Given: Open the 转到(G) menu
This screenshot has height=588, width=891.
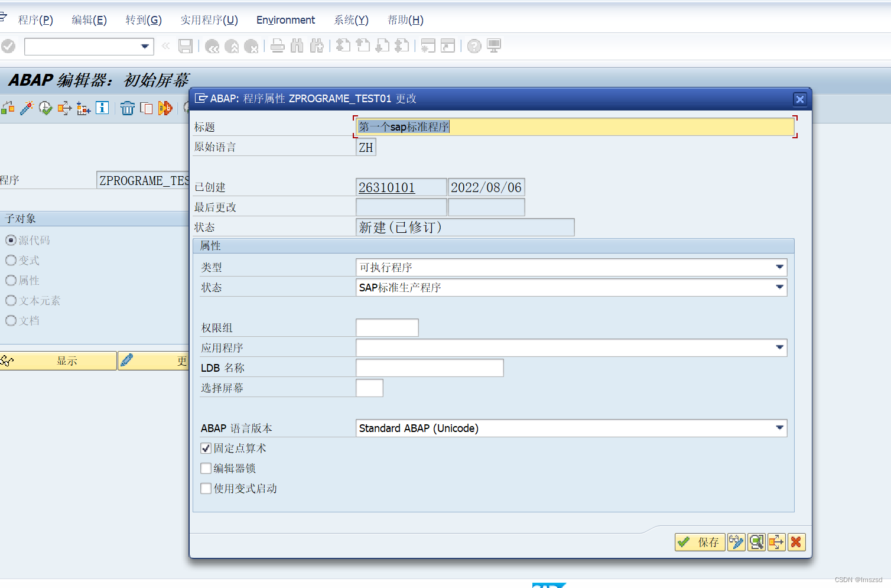Looking at the screenshot, I should 144,20.
